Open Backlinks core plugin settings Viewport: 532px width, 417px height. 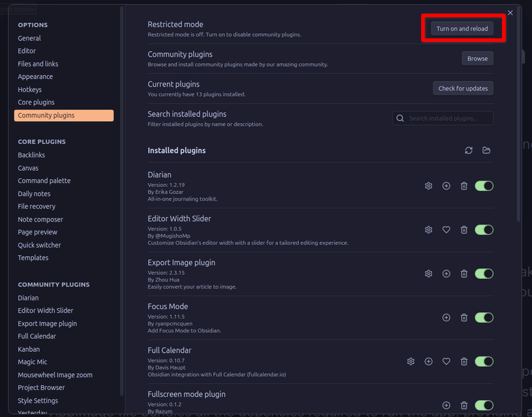pos(64,155)
